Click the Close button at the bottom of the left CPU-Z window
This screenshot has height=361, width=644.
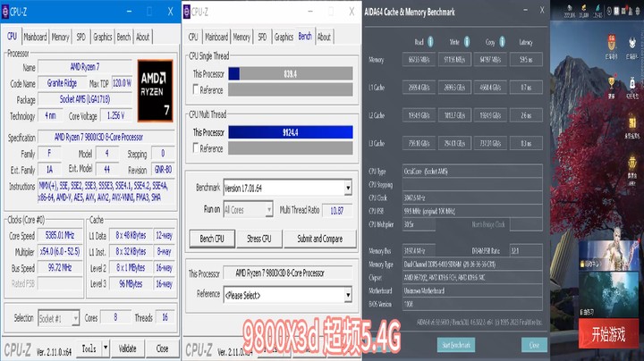tap(162, 348)
